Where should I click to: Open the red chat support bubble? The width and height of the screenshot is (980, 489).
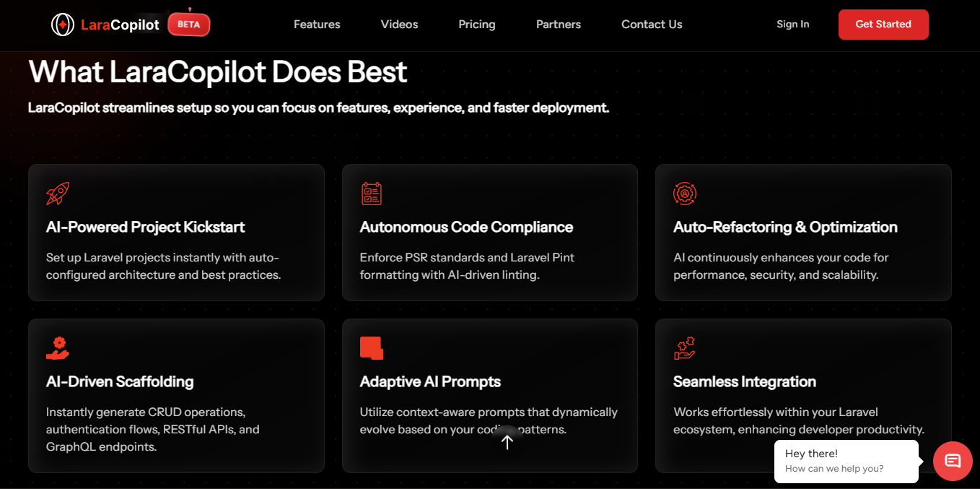coord(953,460)
